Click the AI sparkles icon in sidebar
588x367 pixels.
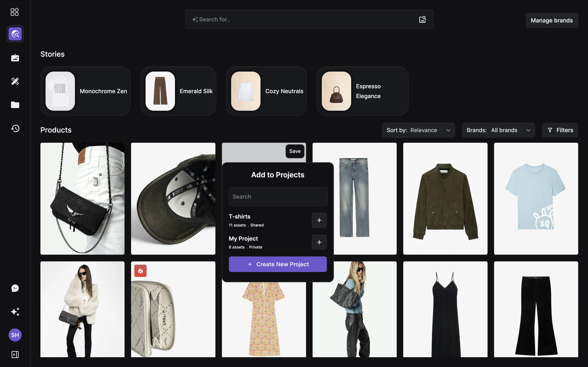click(15, 312)
